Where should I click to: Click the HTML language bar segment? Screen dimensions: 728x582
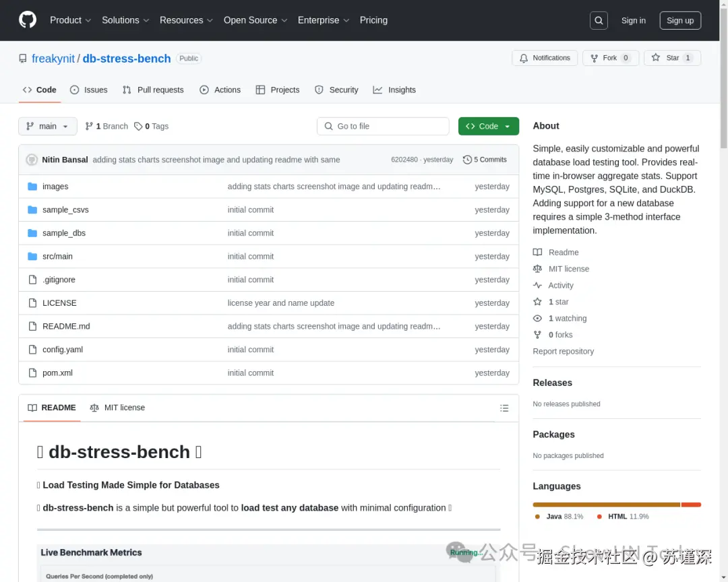pyautogui.click(x=691, y=505)
